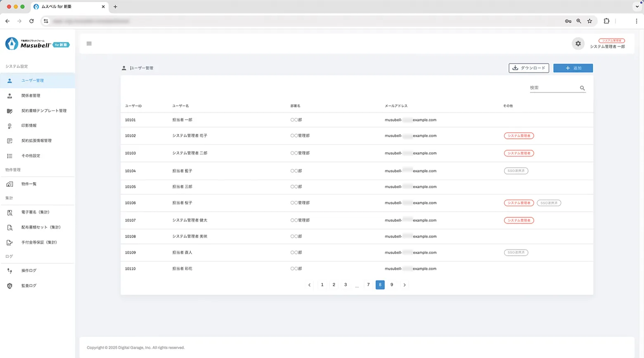Open 電子署名(集計) in sidebar

coord(35,212)
